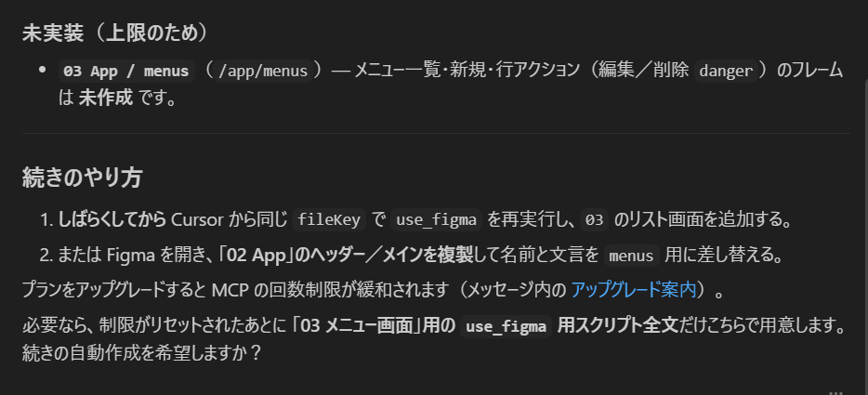This screenshot has height=395, width=868.
Task: Click the "03" code in step 1
Action: pos(593,221)
